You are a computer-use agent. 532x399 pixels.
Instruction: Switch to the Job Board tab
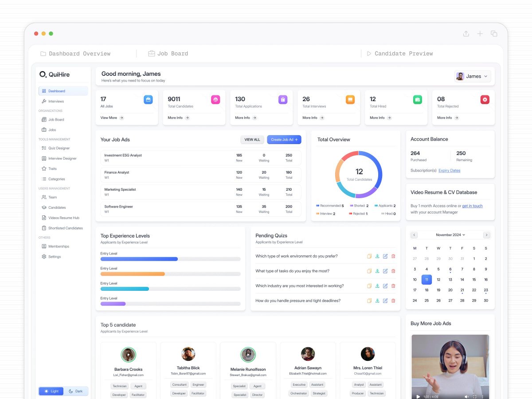168,53
